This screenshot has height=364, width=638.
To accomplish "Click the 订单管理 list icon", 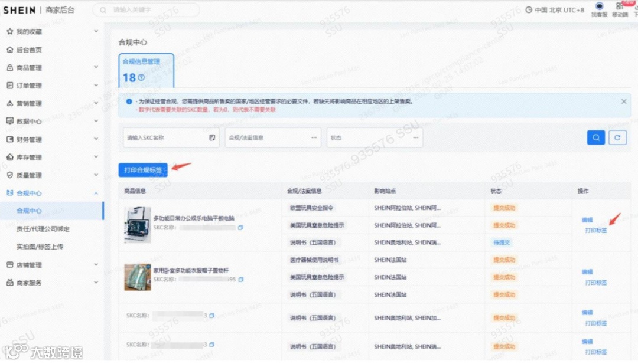I will coord(10,86).
